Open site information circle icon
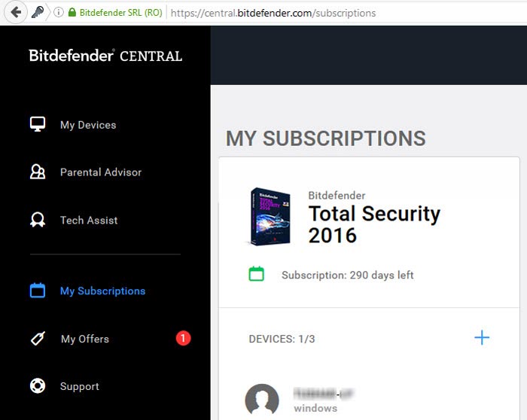The width and height of the screenshot is (527, 420). [x=59, y=13]
